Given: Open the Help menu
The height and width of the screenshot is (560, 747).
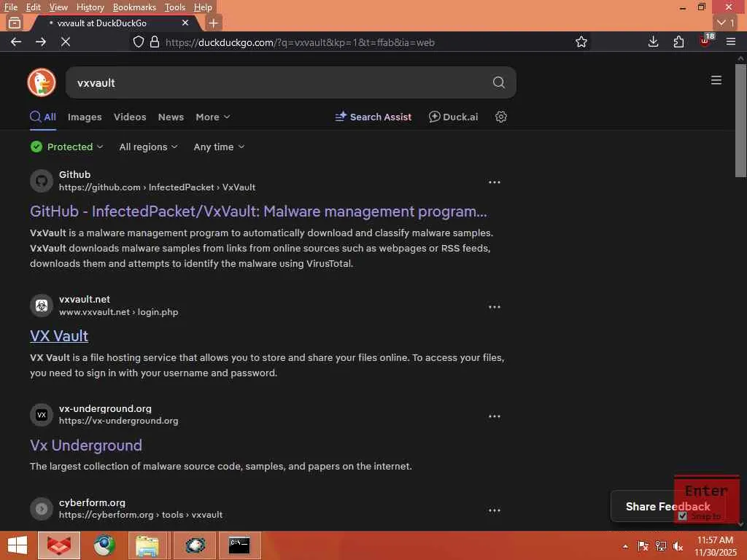Looking at the screenshot, I should 203,7.
